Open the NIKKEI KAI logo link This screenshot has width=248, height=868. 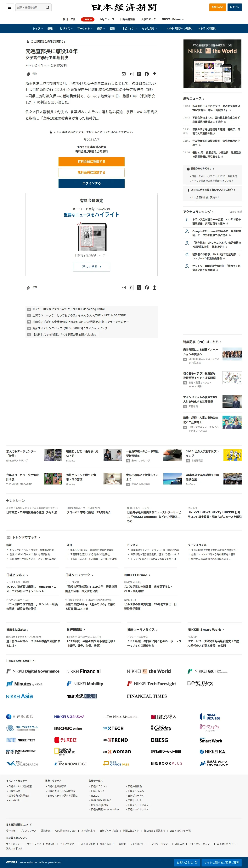(x=213, y=752)
